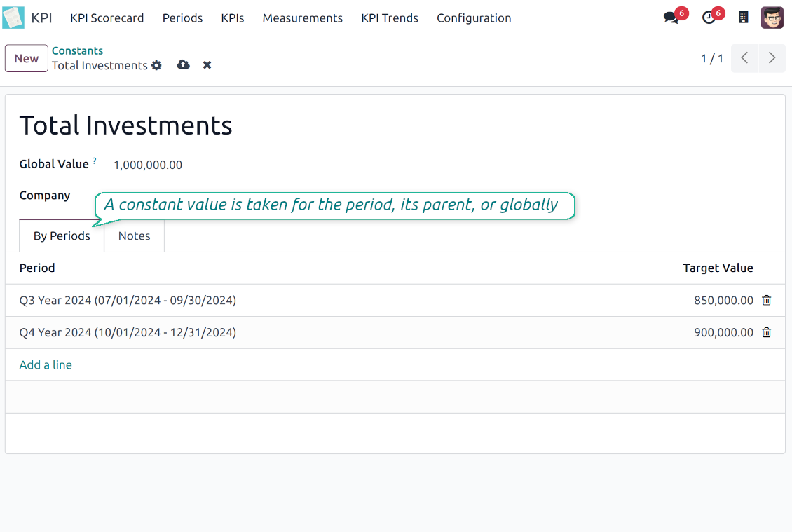Go back to Constants breadcrumb

77,50
